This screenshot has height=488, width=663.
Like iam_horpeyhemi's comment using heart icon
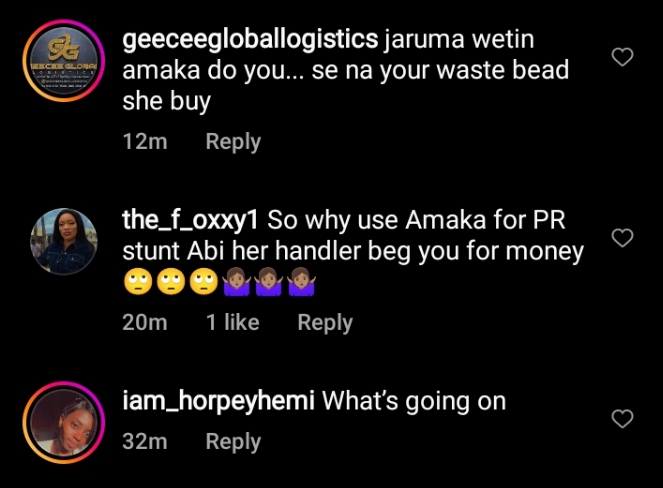(x=622, y=419)
